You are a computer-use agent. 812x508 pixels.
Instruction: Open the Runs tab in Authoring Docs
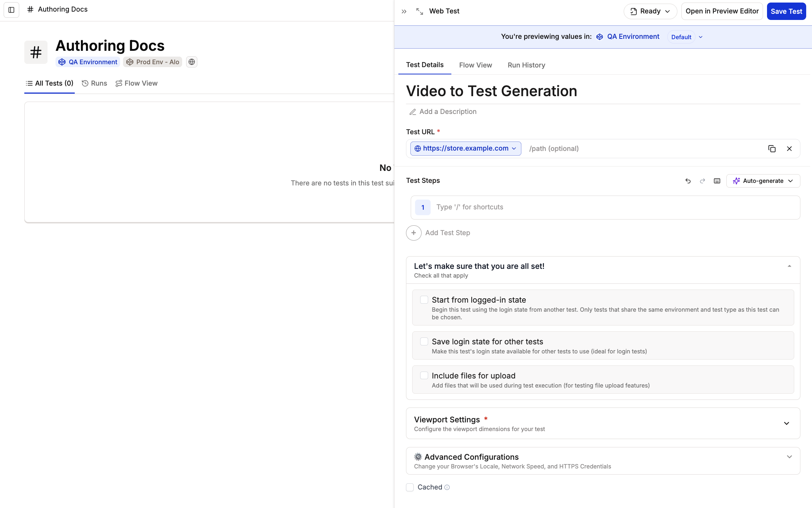pyautogui.click(x=94, y=83)
